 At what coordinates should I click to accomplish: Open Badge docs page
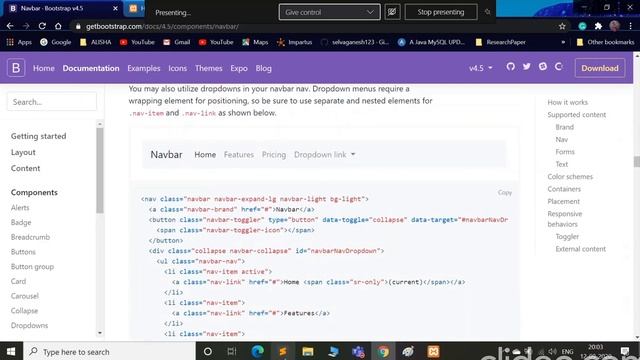(21, 222)
